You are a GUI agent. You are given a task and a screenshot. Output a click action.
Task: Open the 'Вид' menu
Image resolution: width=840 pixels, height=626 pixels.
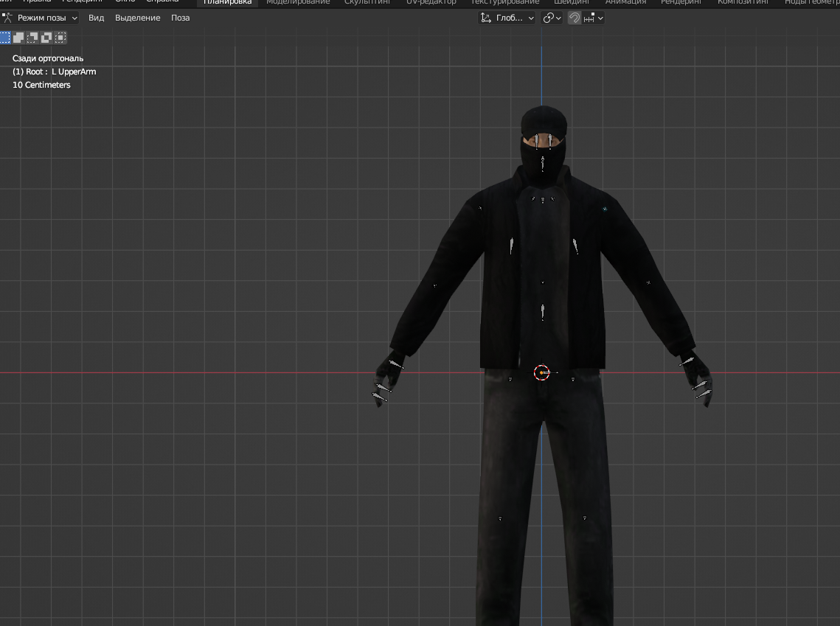[97, 18]
